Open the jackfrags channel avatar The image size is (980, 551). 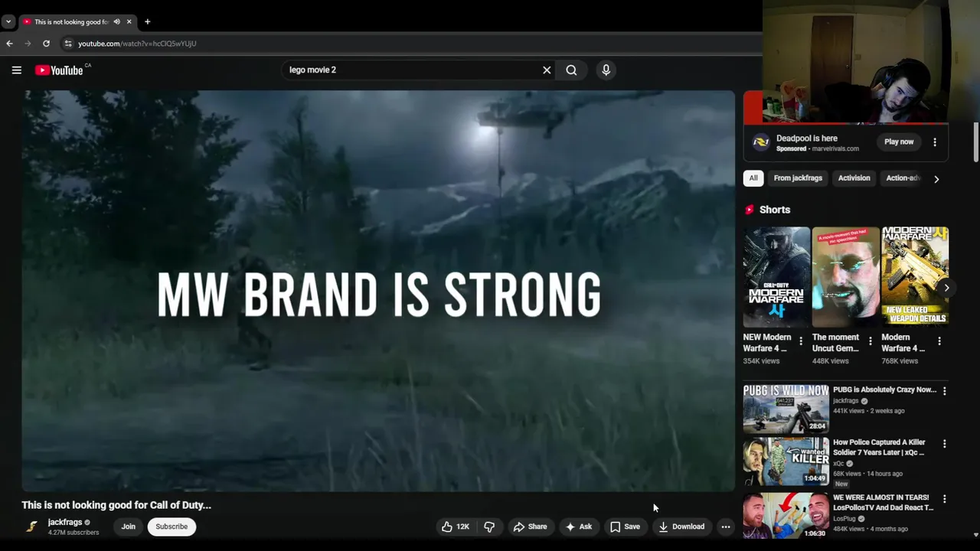click(31, 527)
